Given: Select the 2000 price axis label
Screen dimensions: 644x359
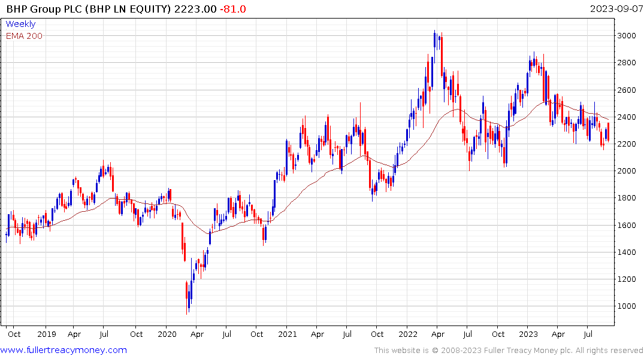Looking at the screenshot, I should coord(627,171).
